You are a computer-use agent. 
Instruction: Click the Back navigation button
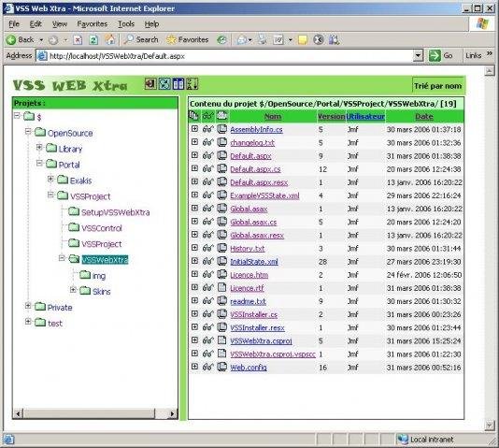(x=21, y=40)
